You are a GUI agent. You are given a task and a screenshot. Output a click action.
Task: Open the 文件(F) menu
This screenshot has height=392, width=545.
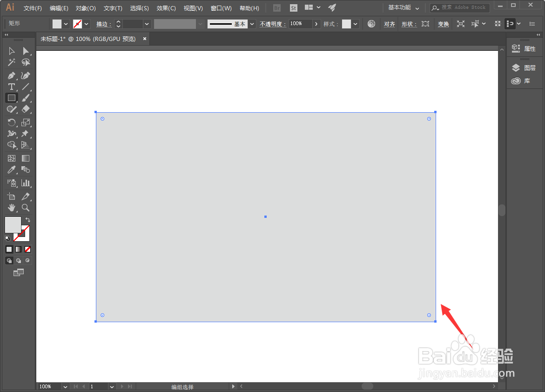33,8
